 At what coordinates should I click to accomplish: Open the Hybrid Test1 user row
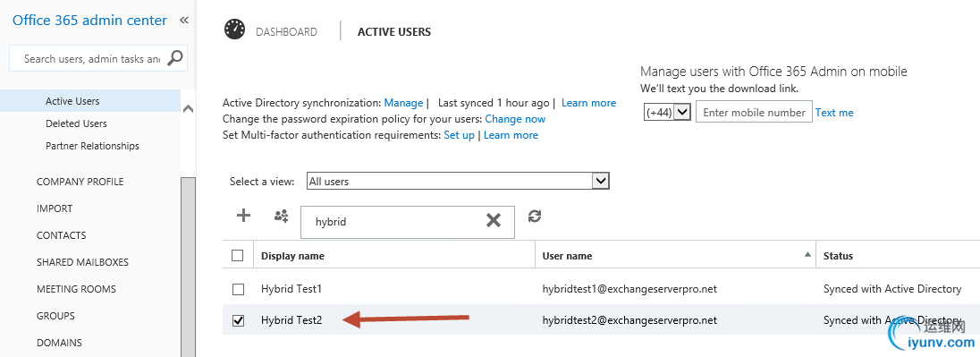[x=601, y=289]
